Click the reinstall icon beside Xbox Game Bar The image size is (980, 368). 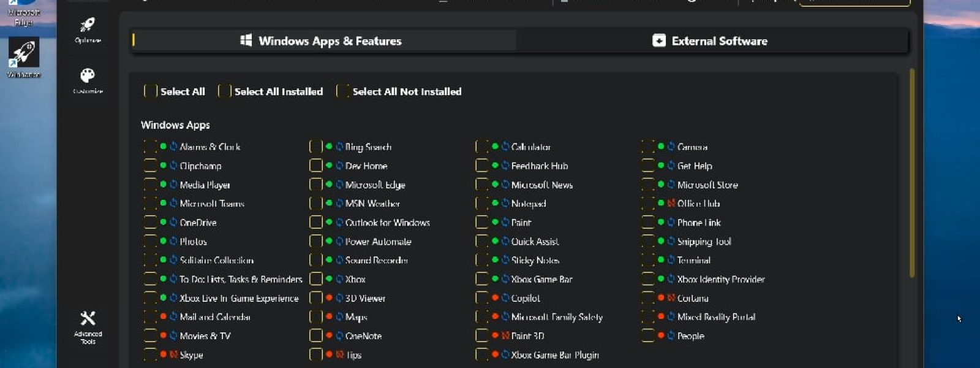click(x=505, y=279)
